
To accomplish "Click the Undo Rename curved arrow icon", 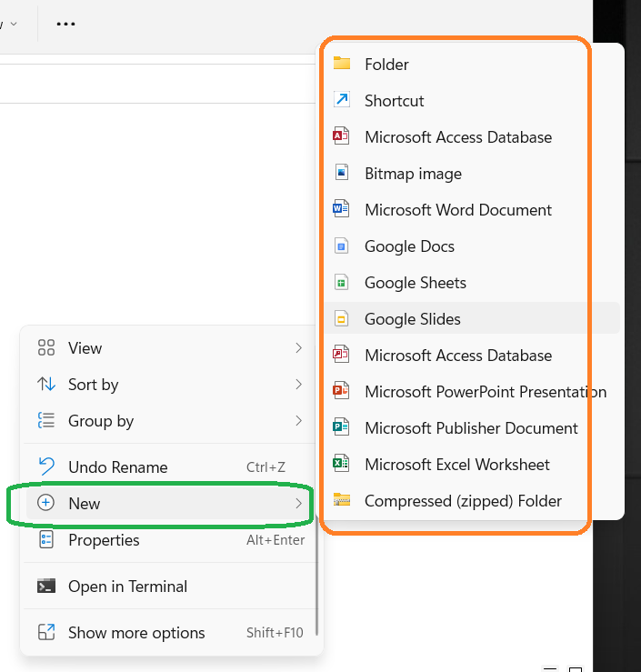I will [46, 466].
